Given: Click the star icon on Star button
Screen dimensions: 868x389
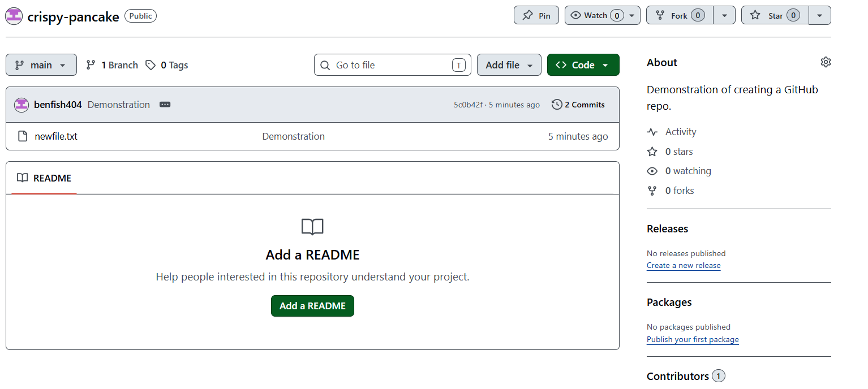Looking at the screenshot, I should 755,15.
